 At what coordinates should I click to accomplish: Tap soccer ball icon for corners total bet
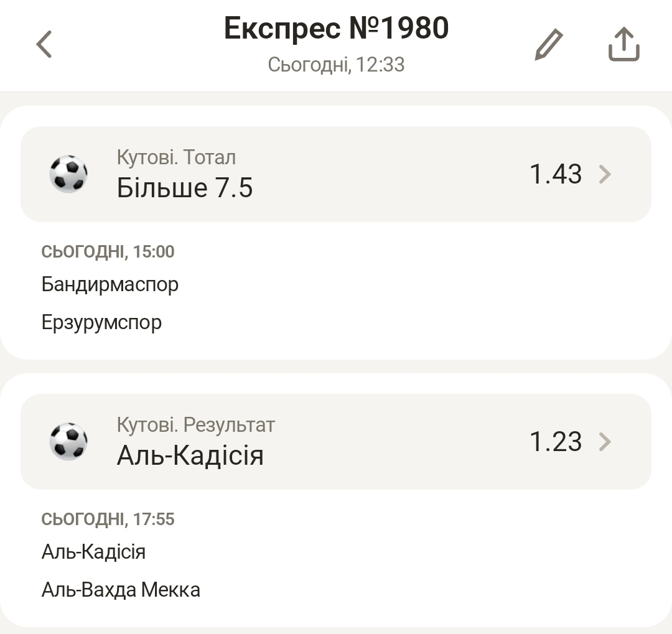coord(68,174)
